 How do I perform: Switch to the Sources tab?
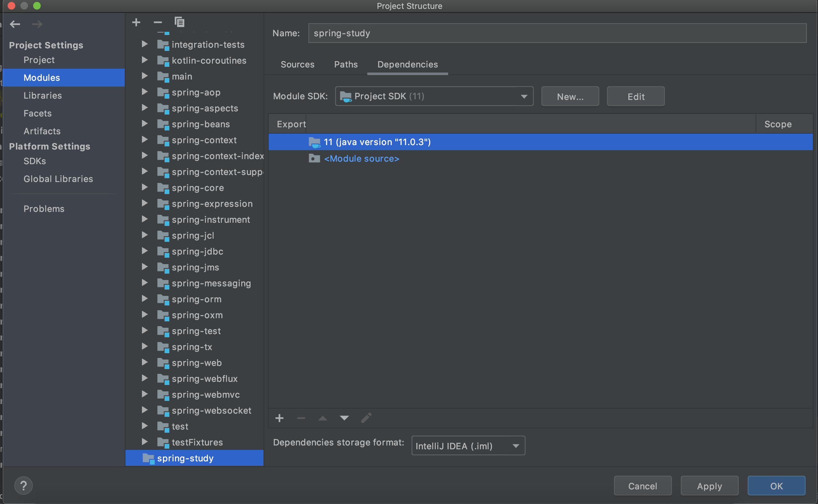coord(298,64)
